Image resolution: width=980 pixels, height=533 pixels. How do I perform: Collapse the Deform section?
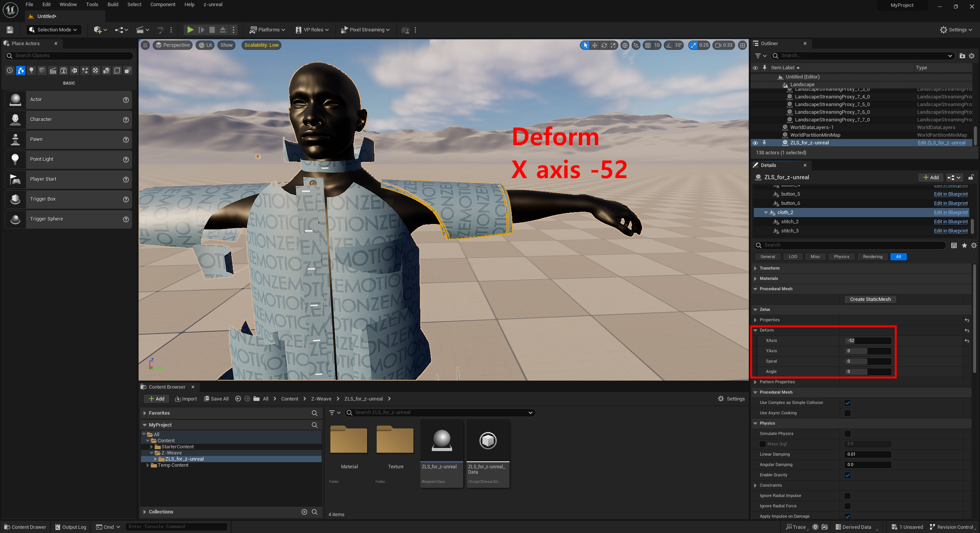[755, 330]
